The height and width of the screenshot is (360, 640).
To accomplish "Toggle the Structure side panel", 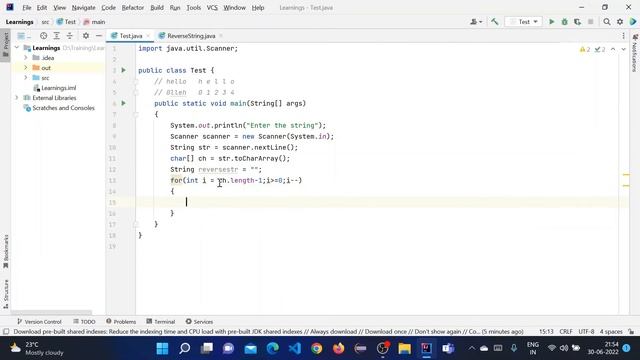I will click(5, 294).
